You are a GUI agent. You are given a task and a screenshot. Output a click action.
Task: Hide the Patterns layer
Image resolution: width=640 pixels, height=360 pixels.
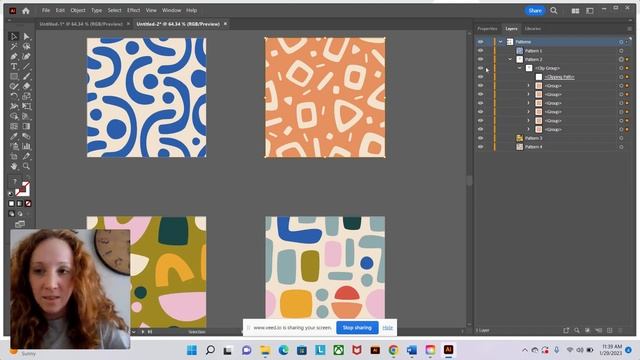(480, 42)
